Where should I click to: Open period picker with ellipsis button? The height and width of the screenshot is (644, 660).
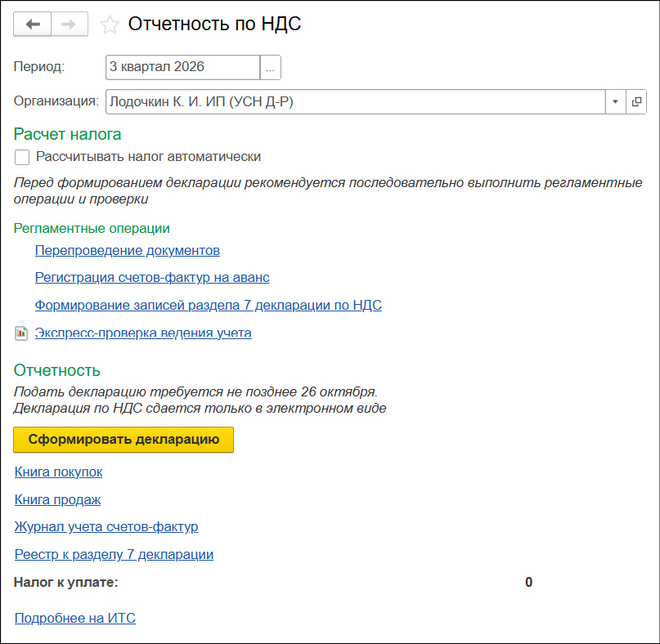click(270, 67)
